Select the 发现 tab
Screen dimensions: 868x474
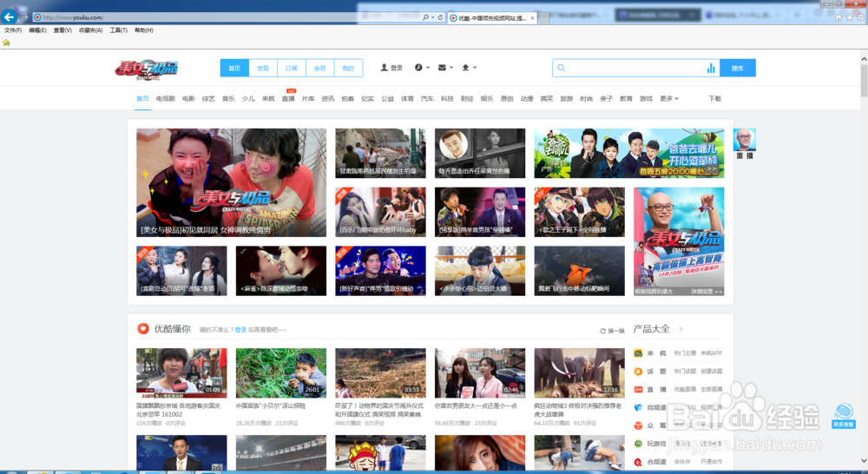tap(263, 68)
